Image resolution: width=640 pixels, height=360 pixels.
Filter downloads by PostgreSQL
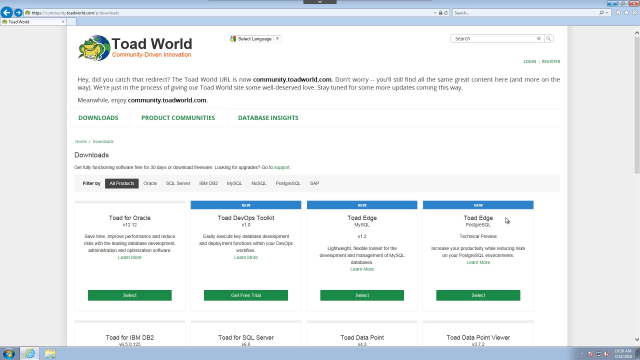coord(288,183)
